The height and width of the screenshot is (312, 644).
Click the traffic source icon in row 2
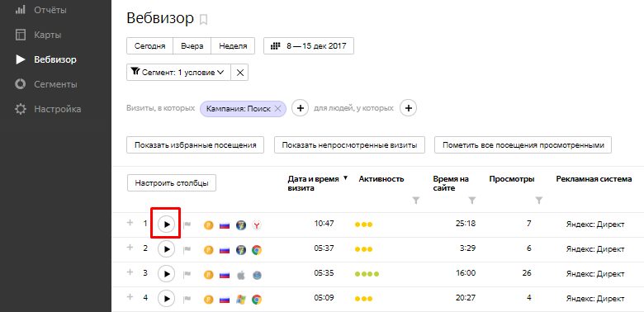pyautogui.click(x=209, y=250)
